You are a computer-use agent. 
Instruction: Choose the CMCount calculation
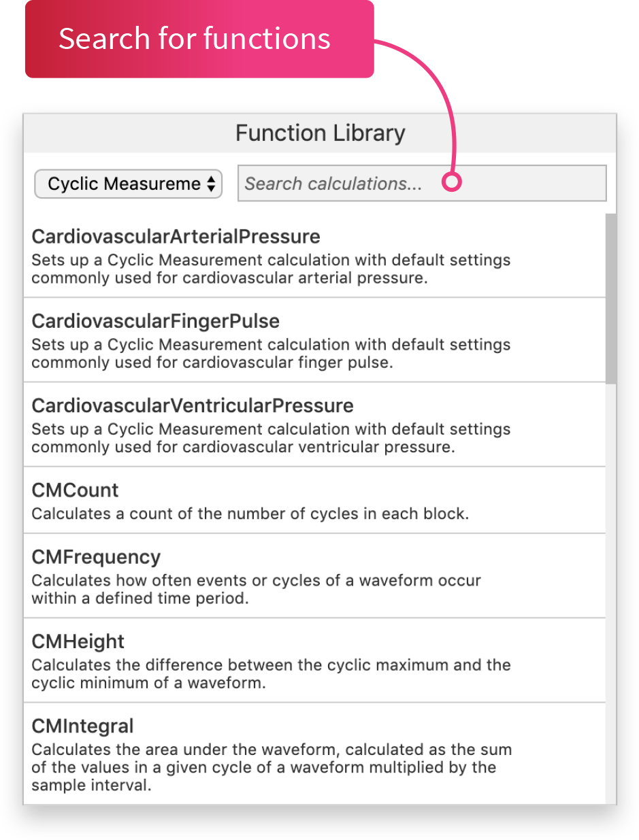coord(75,490)
